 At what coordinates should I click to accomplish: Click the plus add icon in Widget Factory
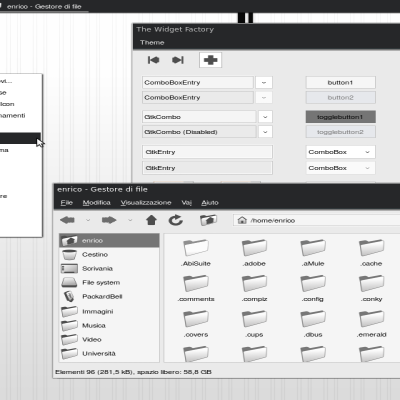210,60
